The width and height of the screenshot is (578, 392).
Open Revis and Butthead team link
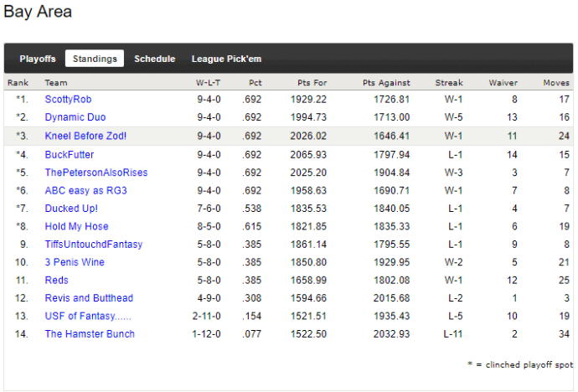89,298
